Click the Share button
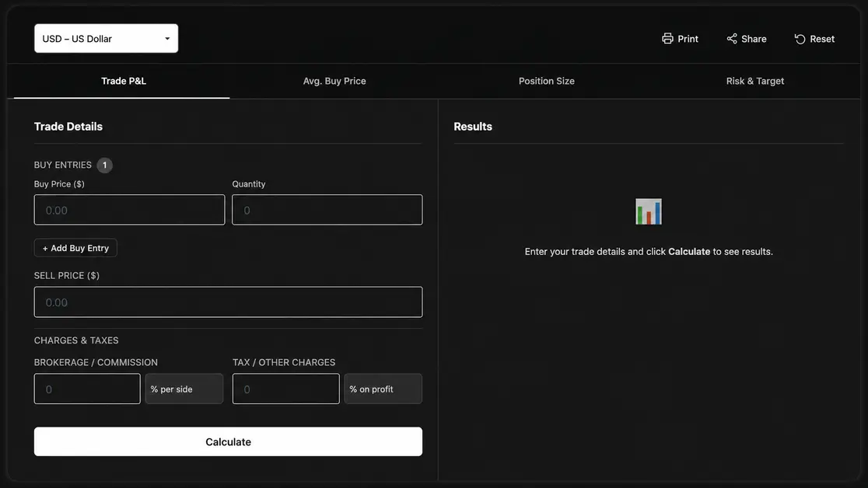Screen dimensions: 868x488 pyautogui.click(x=746, y=39)
